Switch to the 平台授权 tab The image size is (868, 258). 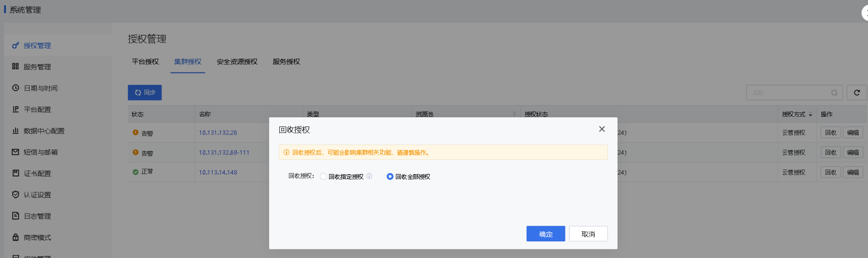coord(145,62)
